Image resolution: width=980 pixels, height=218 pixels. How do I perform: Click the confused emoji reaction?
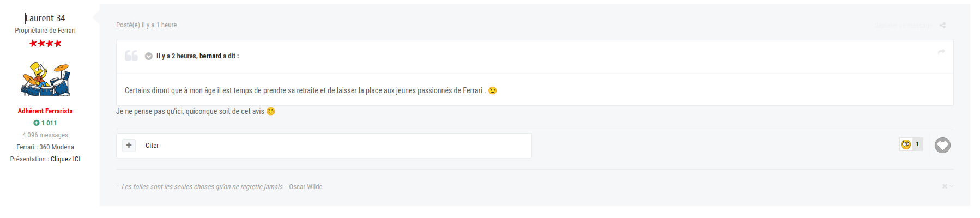click(906, 144)
